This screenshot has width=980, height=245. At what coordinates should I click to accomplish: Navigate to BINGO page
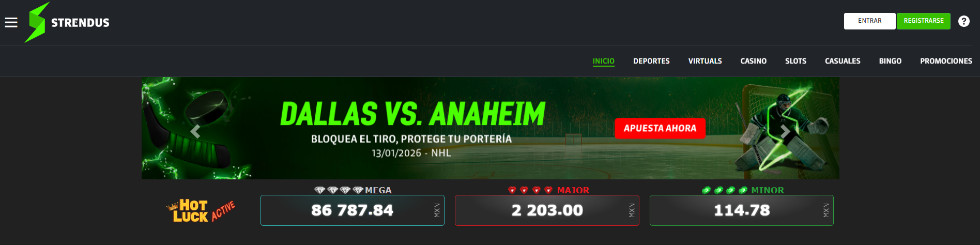(x=890, y=61)
